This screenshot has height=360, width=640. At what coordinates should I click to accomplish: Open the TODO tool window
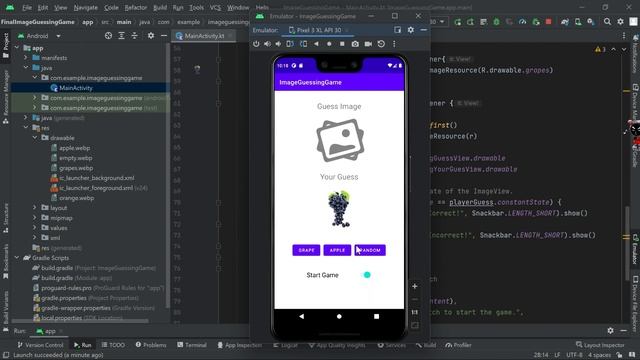113,345
